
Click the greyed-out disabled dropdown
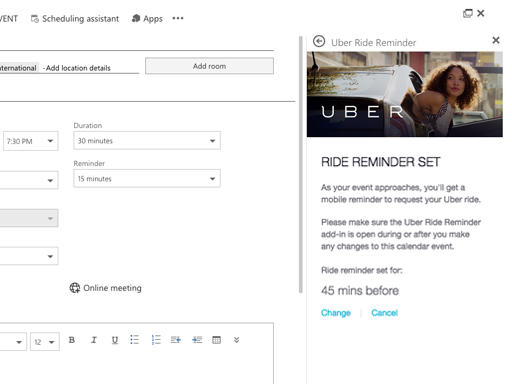(x=29, y=218)
